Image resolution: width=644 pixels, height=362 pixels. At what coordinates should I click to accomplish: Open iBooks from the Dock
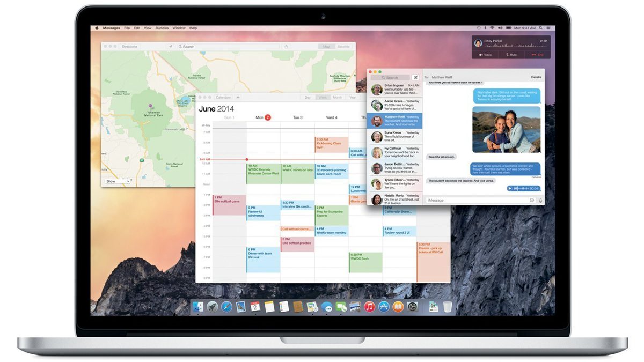[x=398, y=307]
